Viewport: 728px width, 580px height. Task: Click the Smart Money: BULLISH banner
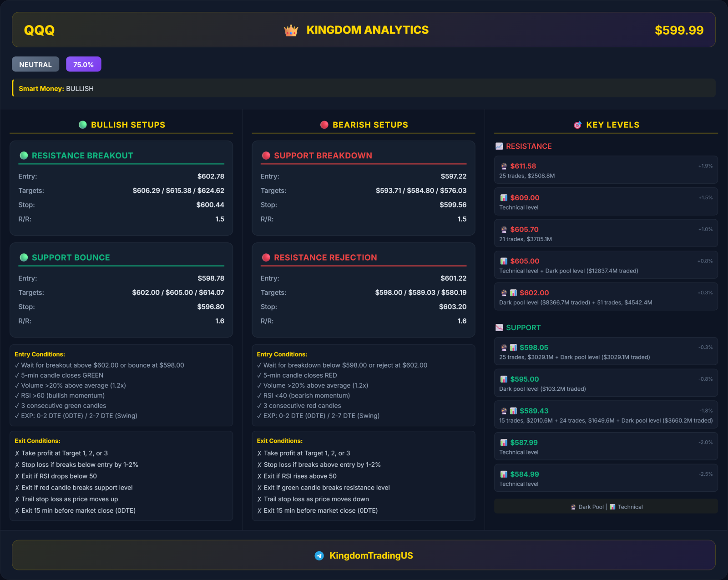(x=364, y=88)
